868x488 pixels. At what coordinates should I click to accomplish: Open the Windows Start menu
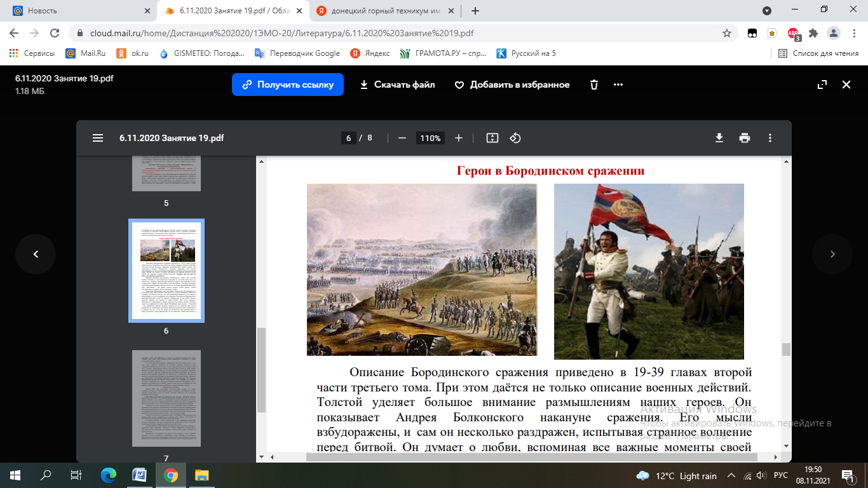(x=15, y=475)
